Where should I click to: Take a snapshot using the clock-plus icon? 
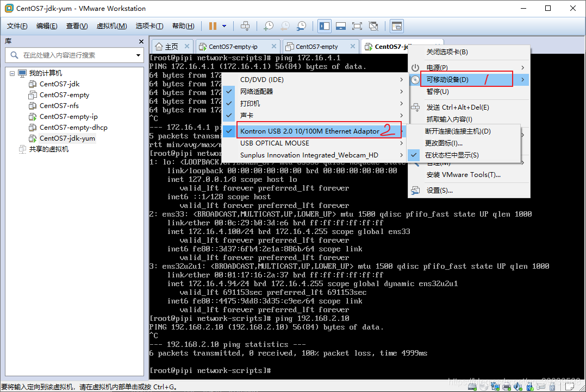click(269, 26)
